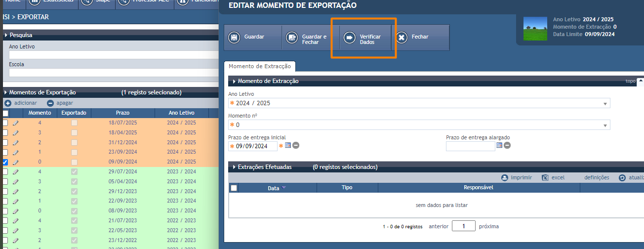Screen dimensions: 644x249
Task: Select the Momento de Extracção tab
Action: tap(260, 66)
